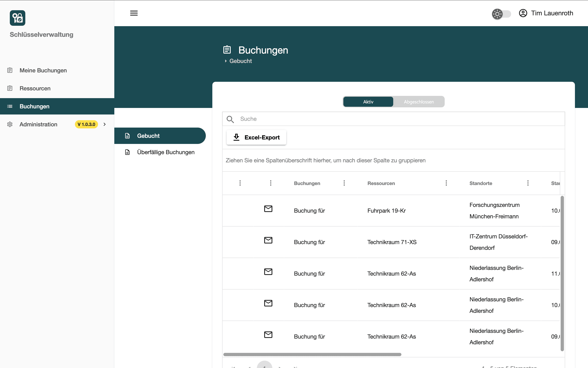Sort by the Standorte column header
This screenshot has height=368, width=588.
tap(481, 183)
